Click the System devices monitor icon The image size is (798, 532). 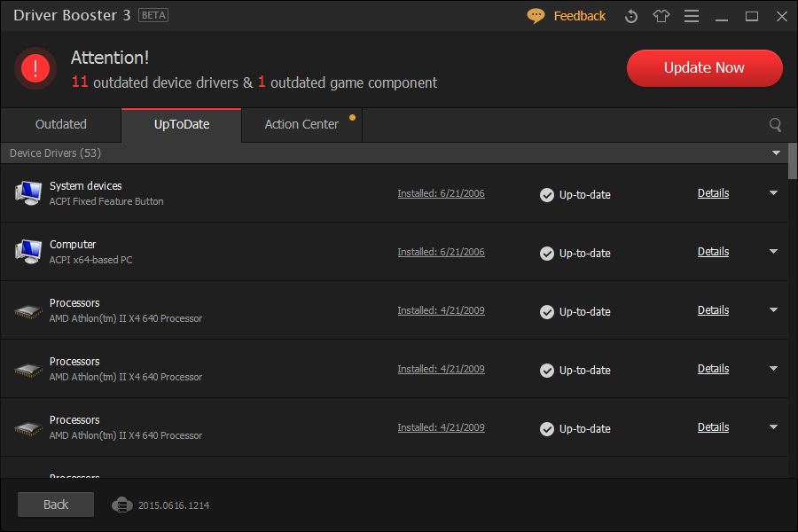[x=28, y=192]
